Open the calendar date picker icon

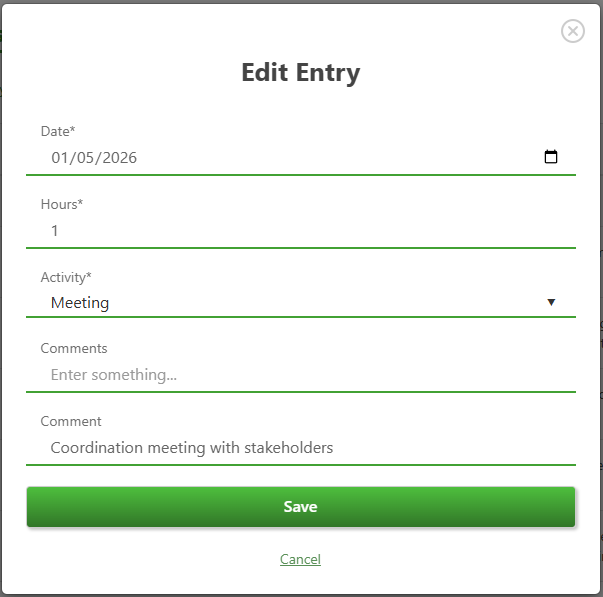click(550, 157)
